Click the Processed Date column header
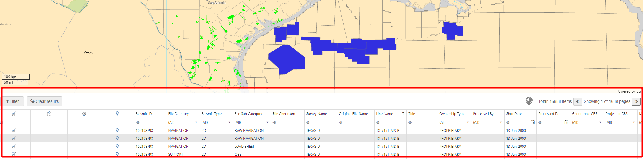 (550, 114)
